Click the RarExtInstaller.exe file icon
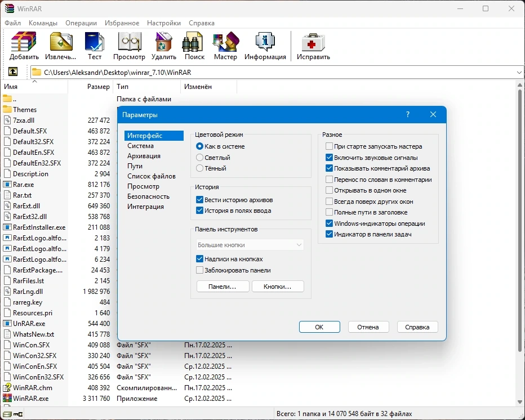525x420 pixels. pyautogui.click(x=7, y=227)
